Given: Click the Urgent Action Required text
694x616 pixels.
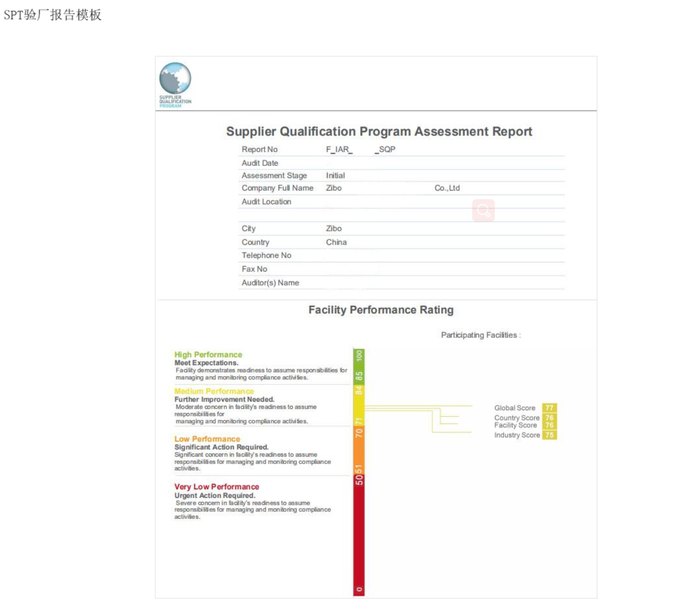Looking at the screenshot, I should tap(215, 495).
